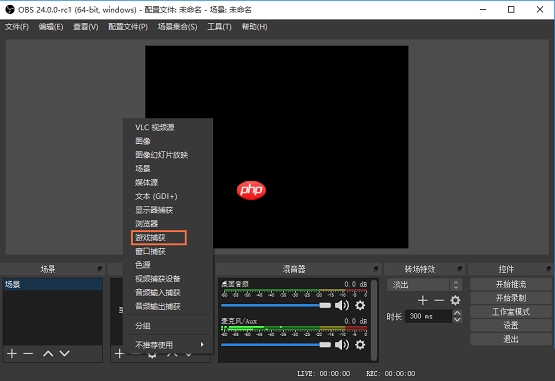Click the 开始录制 start recording button
The image size is (555, 381).
click(510, 298)
